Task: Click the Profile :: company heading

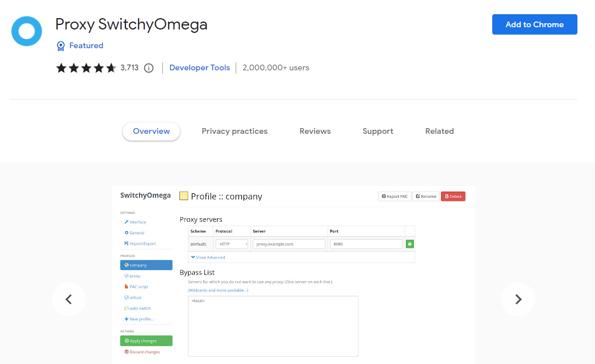Action: tap(227, 197)
